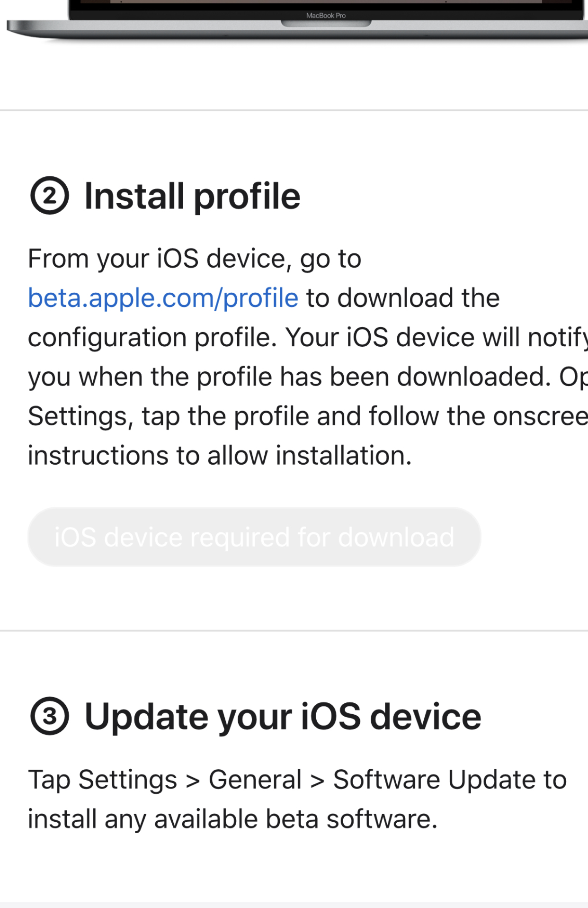Click the chevron between General and Software Update
Screen dimensions: 588x908
[x=317, y=781]
